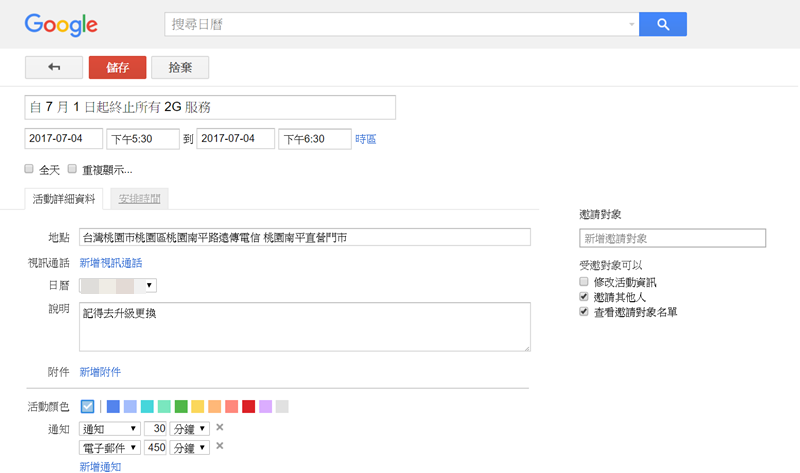Select the 活動詳細資料 tab
The width and height of the screenshot is (800, 473).
[64, 198]
